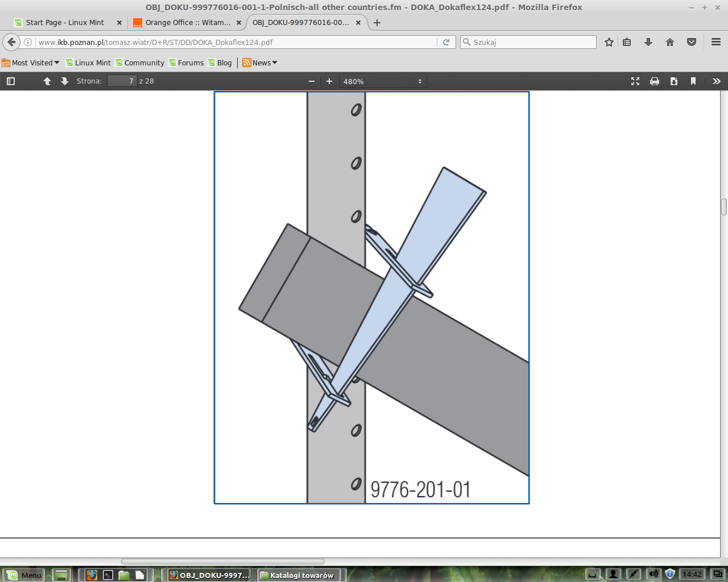Print the PDF document
The height and width of the screenshot is (582, 728).
[x=655, y=81]
